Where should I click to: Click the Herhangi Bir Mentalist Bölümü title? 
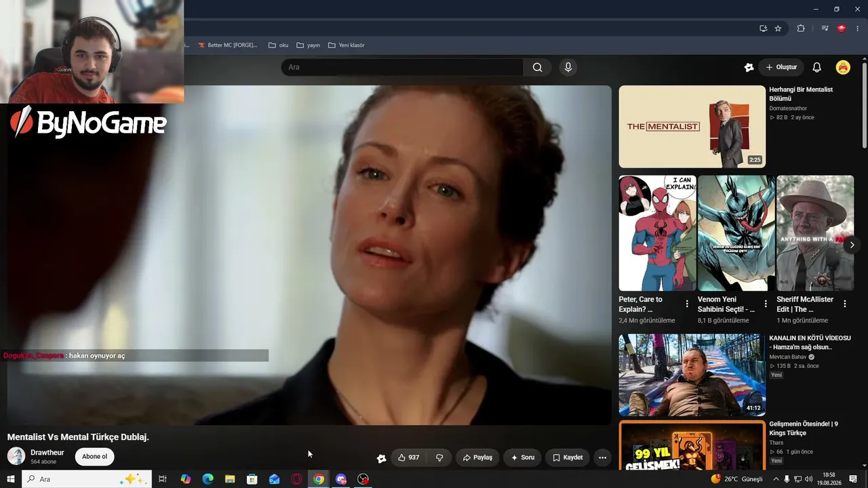coord(801,94)
